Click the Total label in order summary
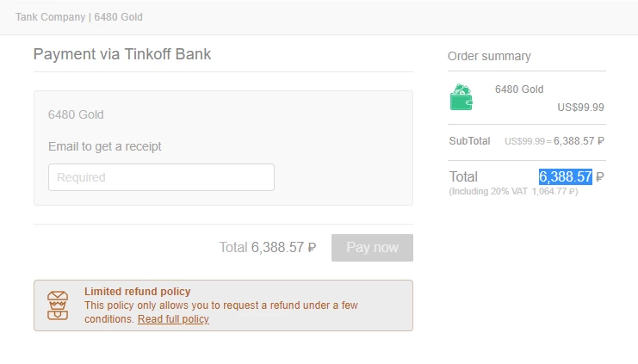The width and height of the screenshot is (638, 364). tap(463, 176)
